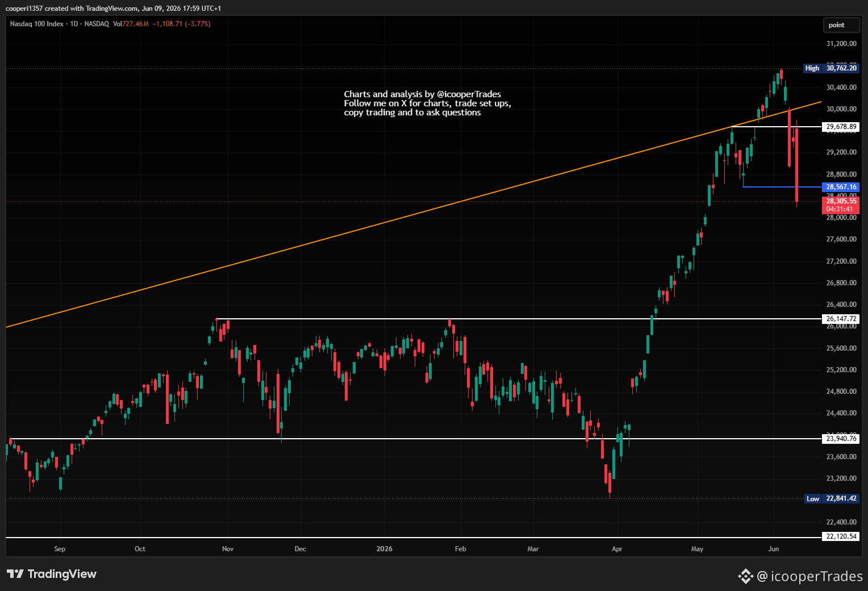
Task: Click the 22,400.00 price axis tick
Action: click(x=841, y=522)
